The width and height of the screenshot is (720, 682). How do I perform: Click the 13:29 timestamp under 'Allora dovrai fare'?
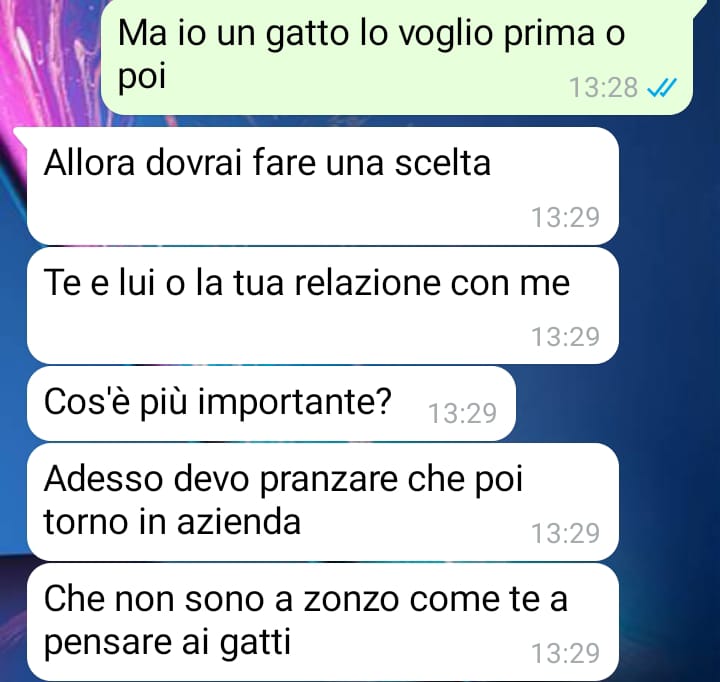565,217
